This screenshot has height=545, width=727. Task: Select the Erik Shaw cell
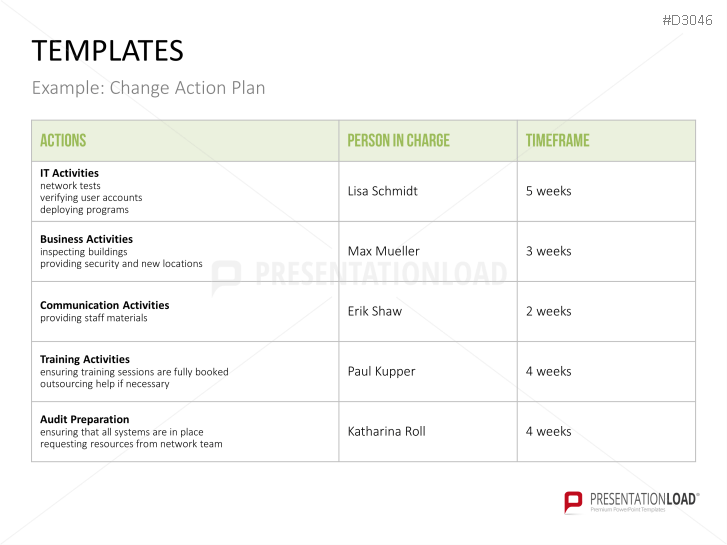[x=374, y=311]
